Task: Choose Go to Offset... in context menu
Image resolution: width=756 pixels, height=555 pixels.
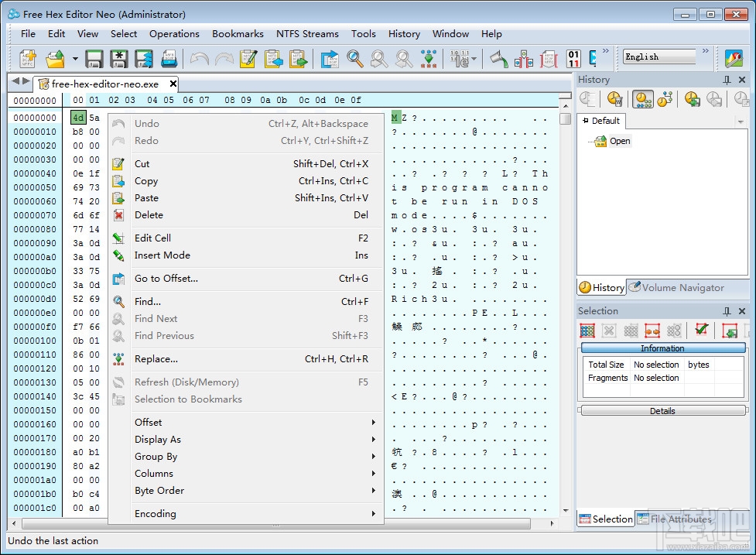Action: (x=246, y=278)
